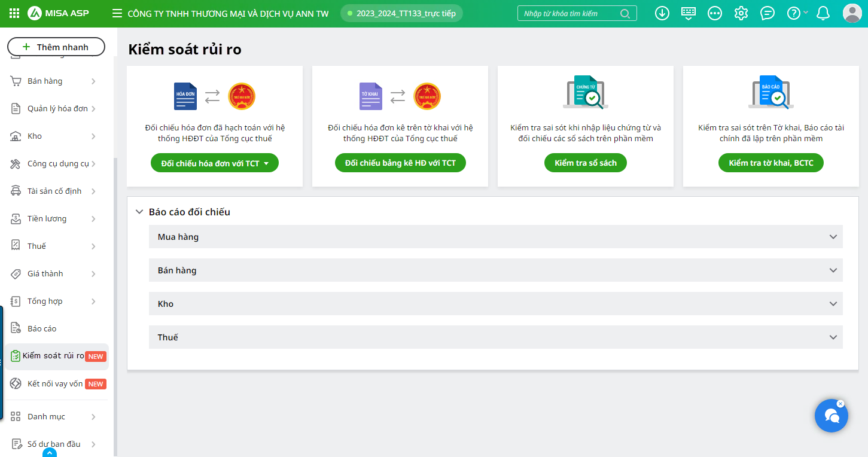Open the floating chat support bubble

pyautogui.click(x=832, y=415)
